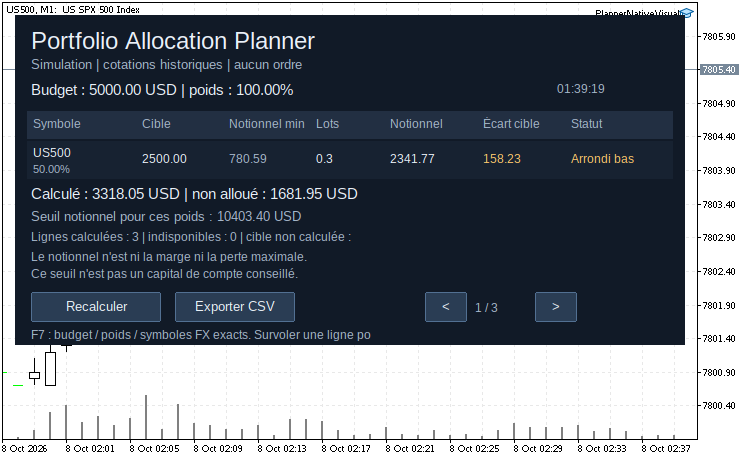Export results with Exporter CSV

pyautogui.click(x=234, y=307)
